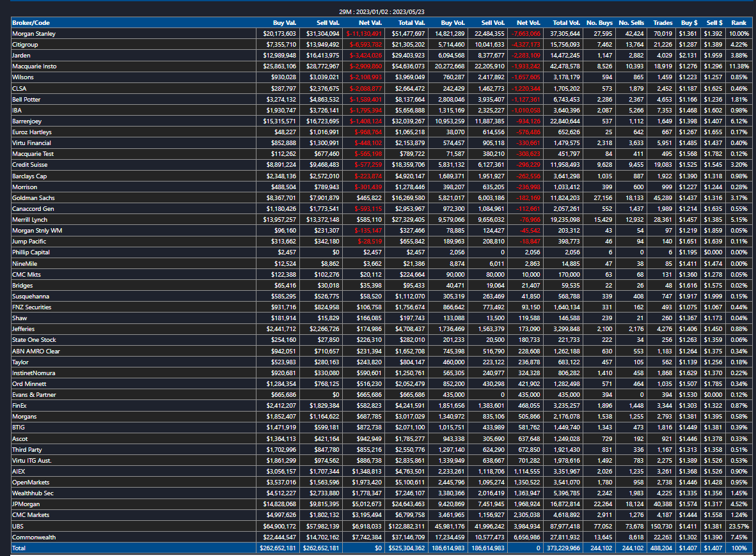This screenshot has width=756, height=556.
Task: Select the ABN AMRO Clear broker name
Action: click(36, 351)
